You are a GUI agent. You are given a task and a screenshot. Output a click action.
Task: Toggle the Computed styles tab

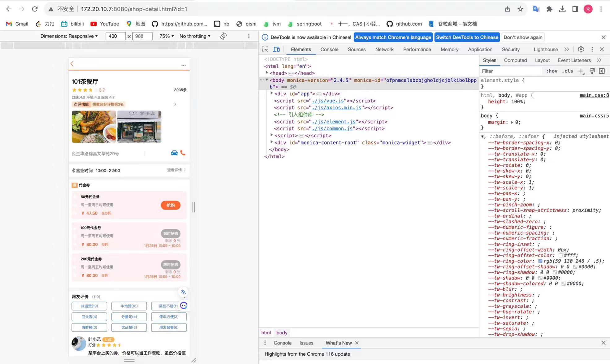[515, 60]
